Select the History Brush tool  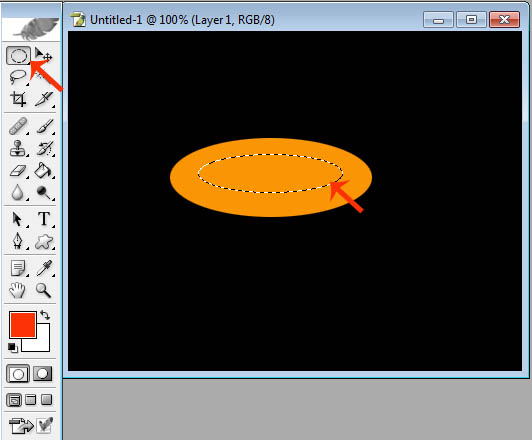click(x=44, y=148)
